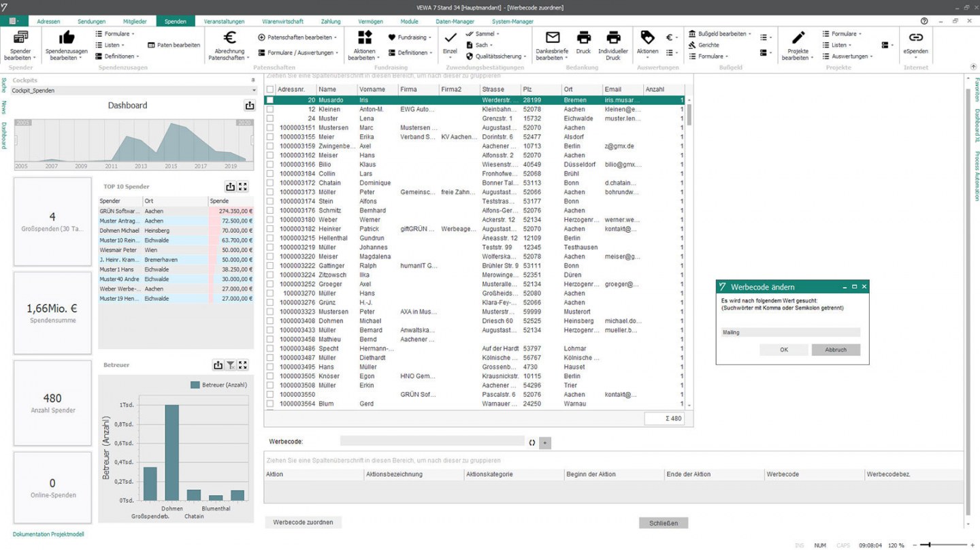980x550 pixels.
Task: Click the plus button next to Werbecode
Action: (544, 442)
